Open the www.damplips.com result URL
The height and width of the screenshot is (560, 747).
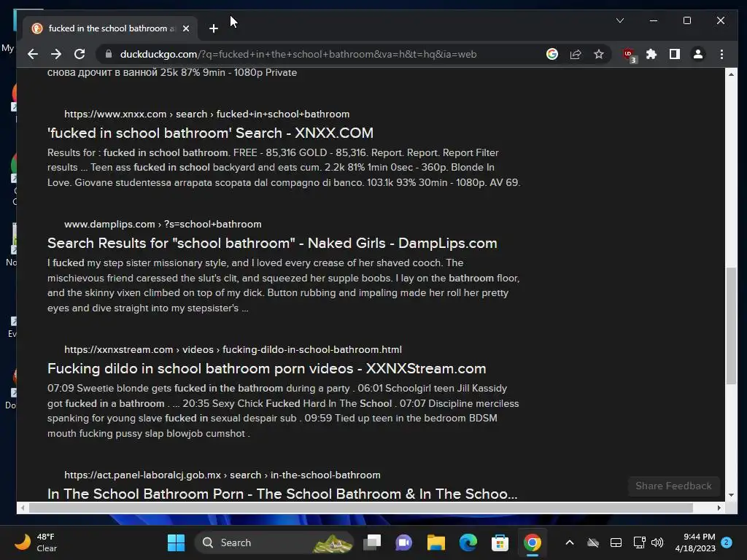tap(163, 225)
